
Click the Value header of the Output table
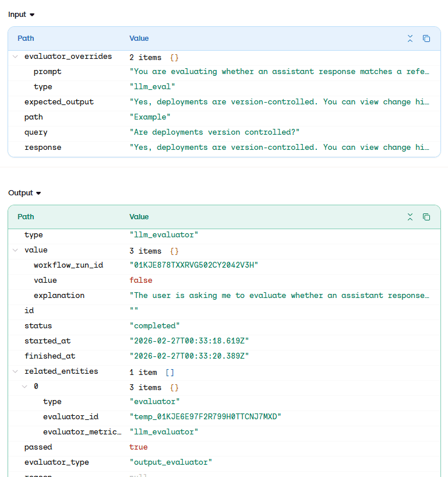click(x=139, y=217)
